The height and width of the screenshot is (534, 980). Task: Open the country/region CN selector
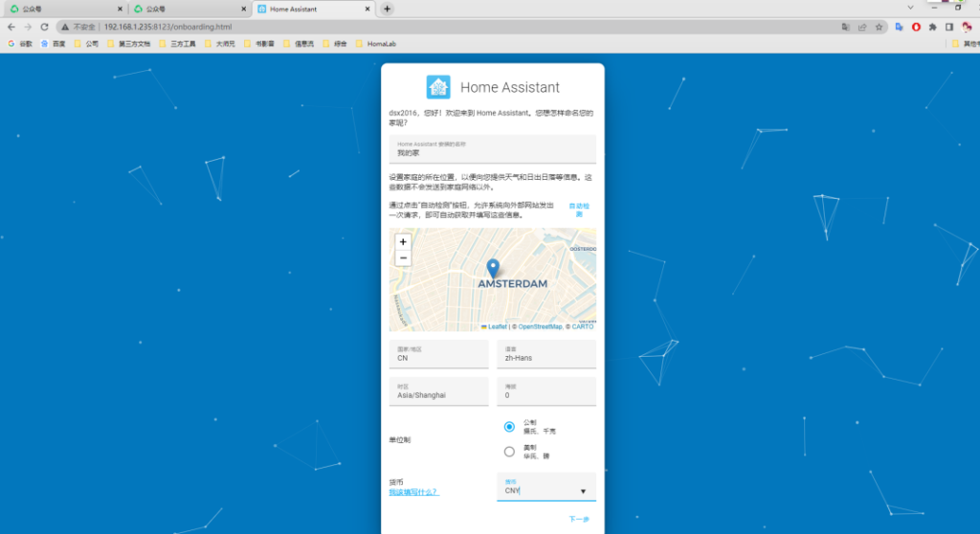point(438,354)
